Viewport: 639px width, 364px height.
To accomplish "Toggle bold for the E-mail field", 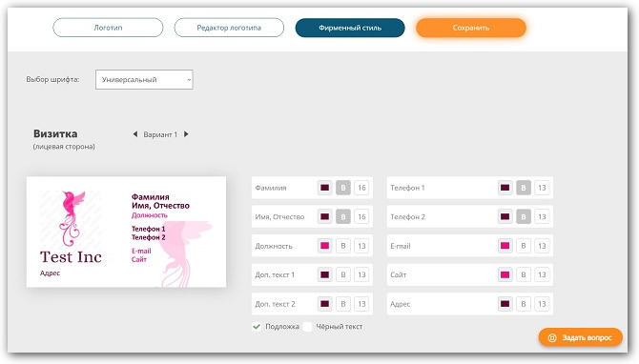I will [524, 246].
